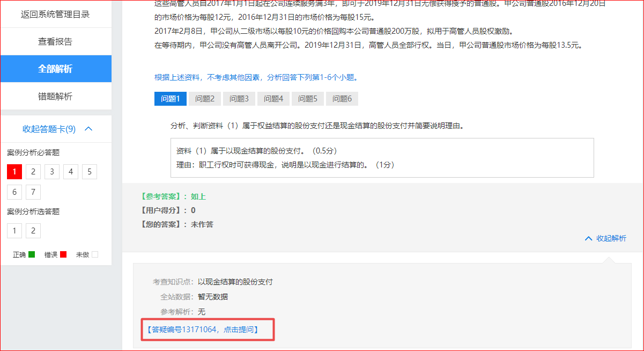
Task: Click the chevron beside 收起答题卡(9)
Action: click(x=89, y=129)
